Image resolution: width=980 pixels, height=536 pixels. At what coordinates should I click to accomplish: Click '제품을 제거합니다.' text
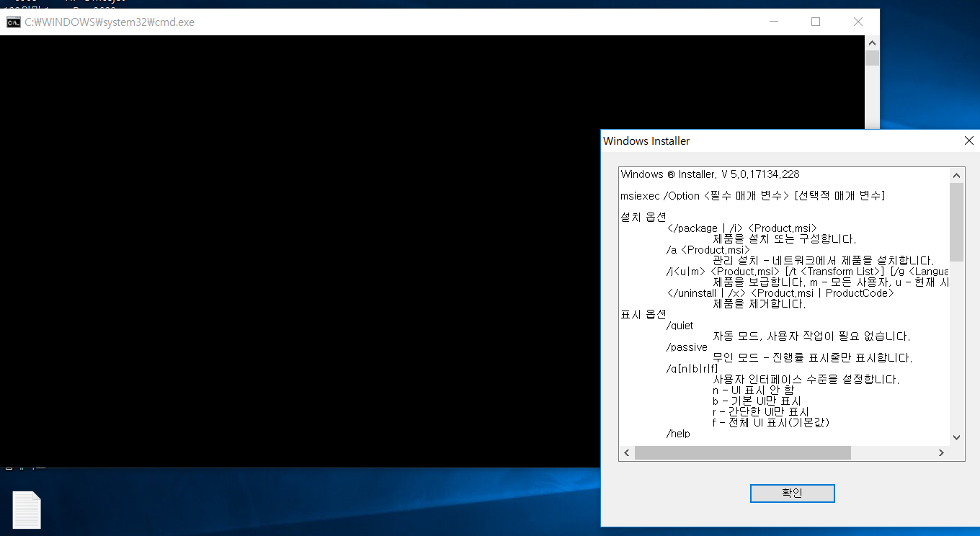759,304
